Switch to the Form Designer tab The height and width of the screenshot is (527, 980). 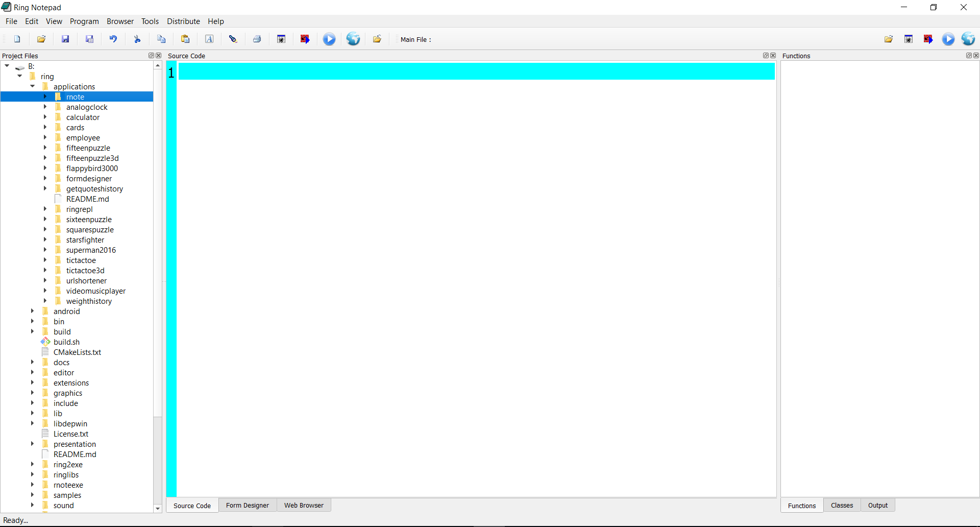248,506
